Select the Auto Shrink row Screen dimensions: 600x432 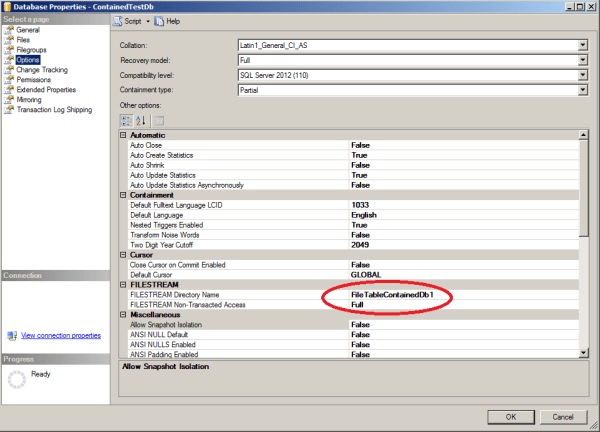coord(353,165)
